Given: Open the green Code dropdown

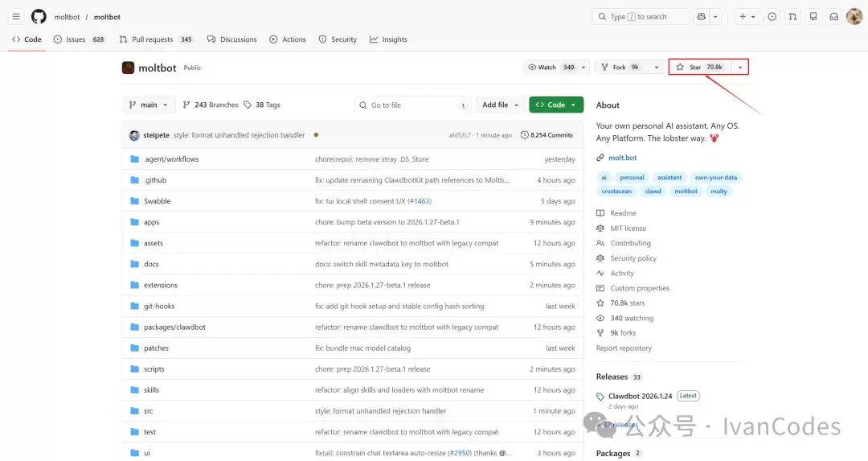Looking at the screenshot, I should tap(556, 105).
